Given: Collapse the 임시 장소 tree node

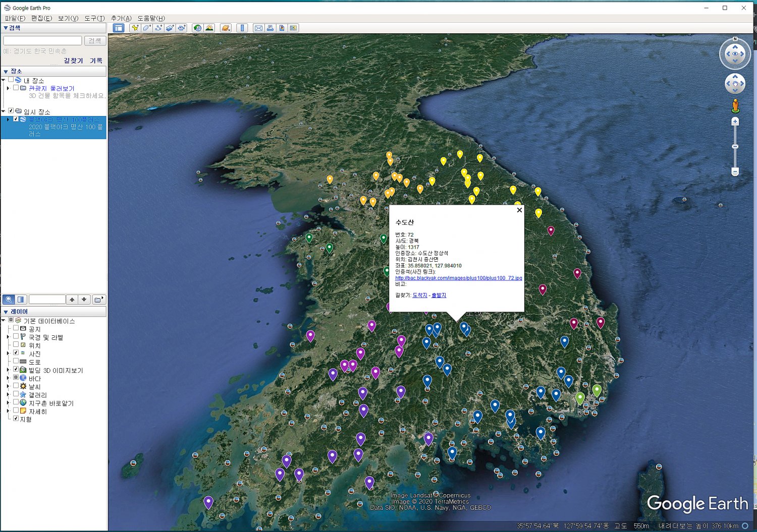Looking at the screenshot, I should [x=4, y=111].
